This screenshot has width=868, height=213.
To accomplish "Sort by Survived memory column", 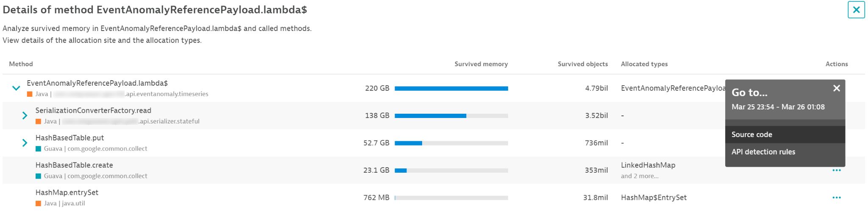I will (481, 64).
